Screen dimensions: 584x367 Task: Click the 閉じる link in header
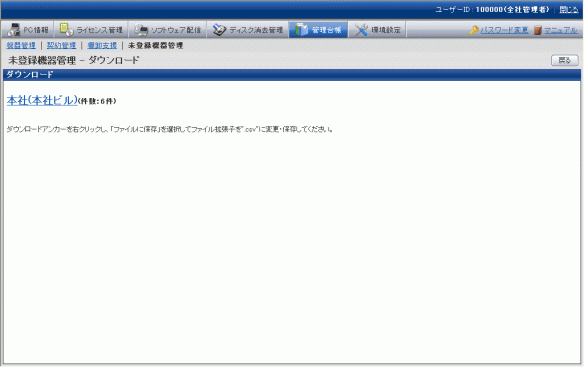(569, 10)
